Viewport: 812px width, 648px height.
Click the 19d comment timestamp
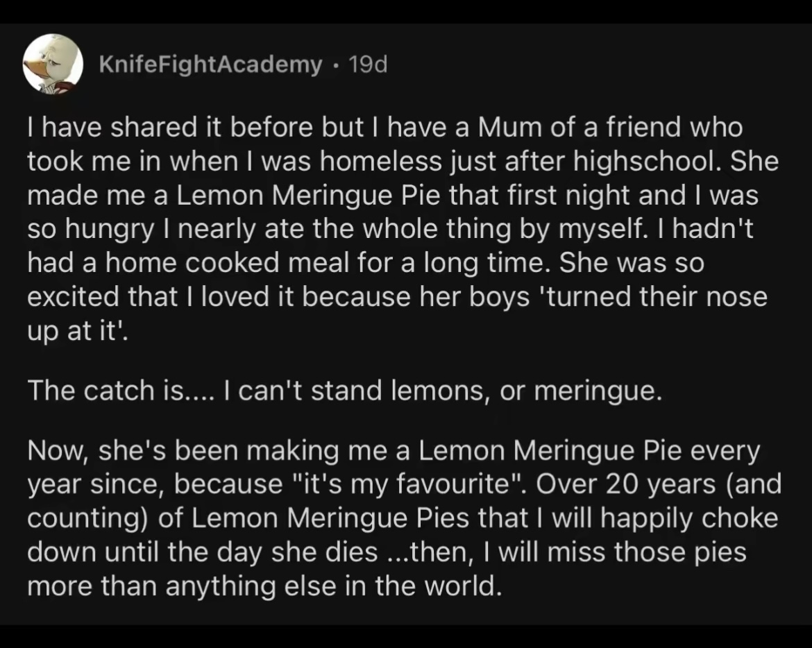368,65
